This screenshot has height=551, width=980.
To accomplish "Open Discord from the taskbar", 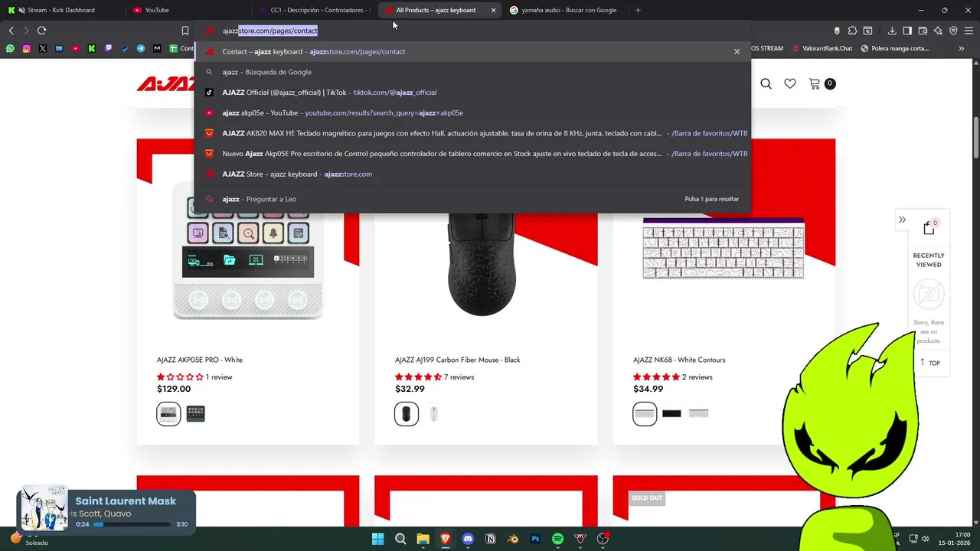I will click(468, 539).
